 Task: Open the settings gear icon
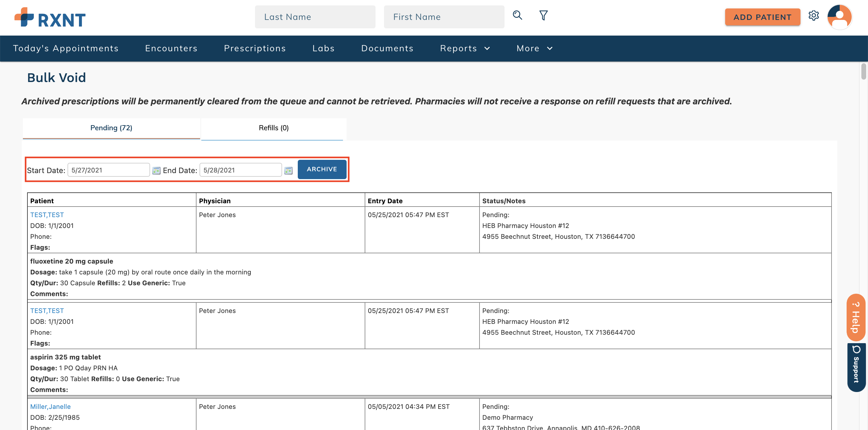813,15
